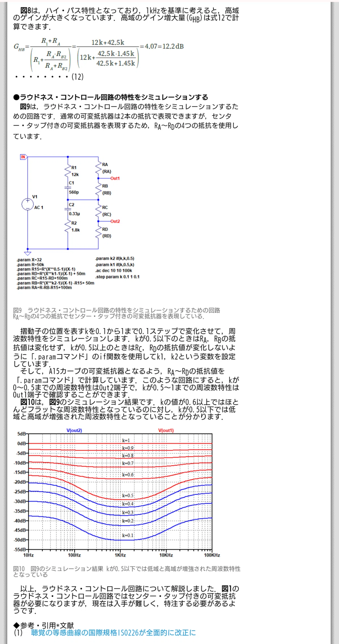Image resolution: width=339 pixels, height=644 pixels.
Task: Click the '(12)' equation number
Action: click(77, 77)
